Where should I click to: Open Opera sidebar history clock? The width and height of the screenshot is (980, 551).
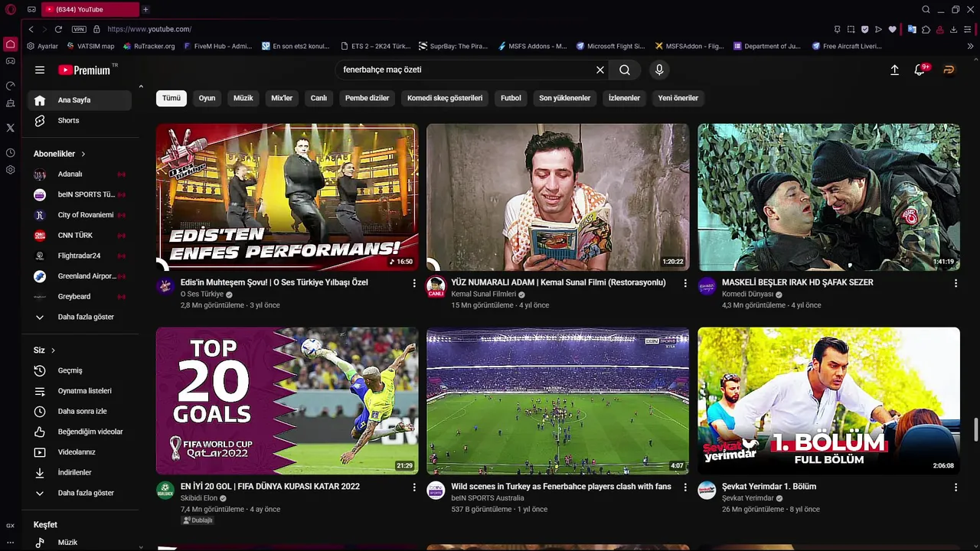[x=10, y=153]
